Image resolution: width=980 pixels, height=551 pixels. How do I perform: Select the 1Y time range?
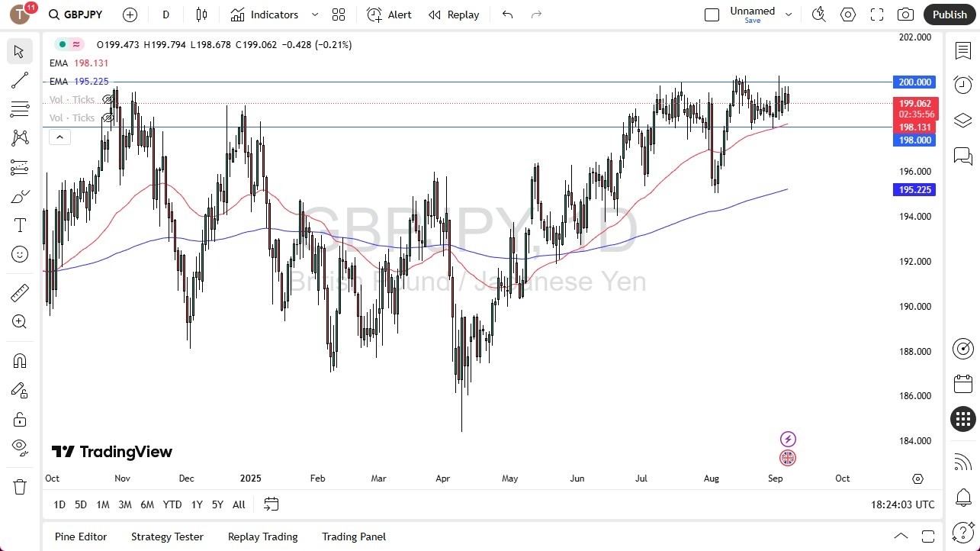196,504
